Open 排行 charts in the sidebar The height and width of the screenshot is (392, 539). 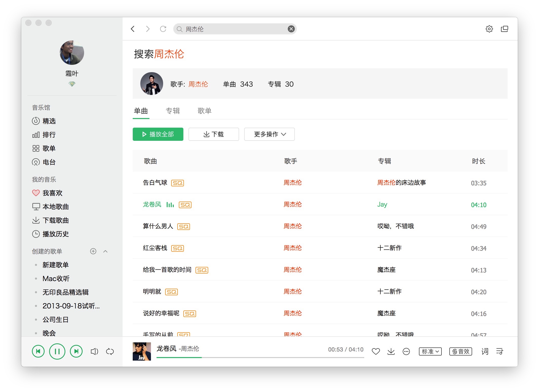click(x=44, y=135)
